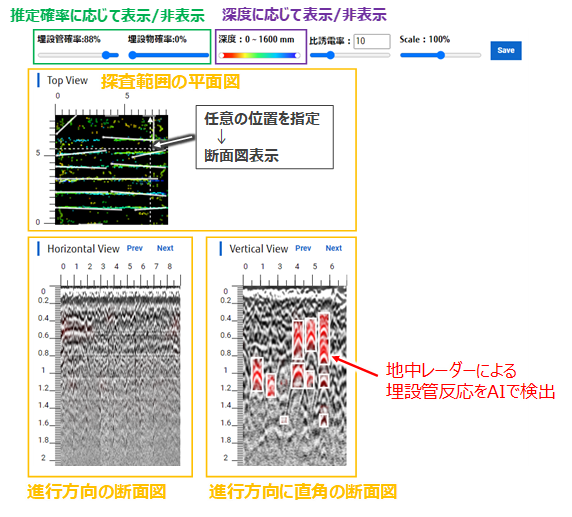Image resolution: width=572 pixels, height=517 pixels.
Task: Click Prev in the Horizontal View
Action: point(135,248)
